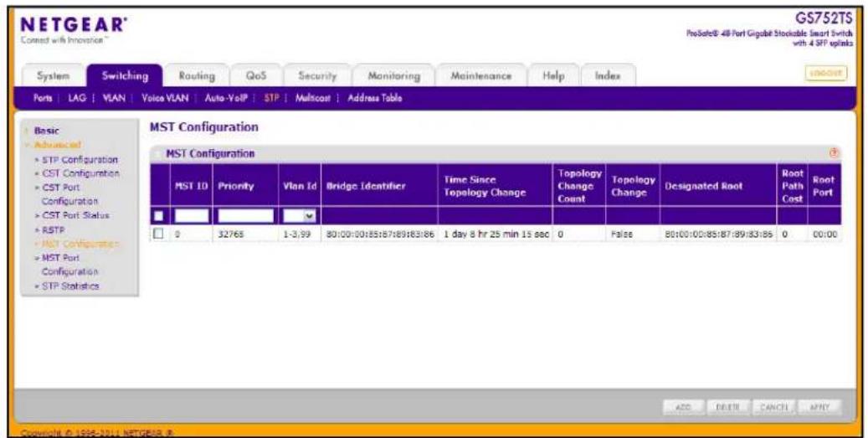Viewport: 868px width, 438px height.
Task: Collapse the Advanced menu section
Action: pos(57,145)
